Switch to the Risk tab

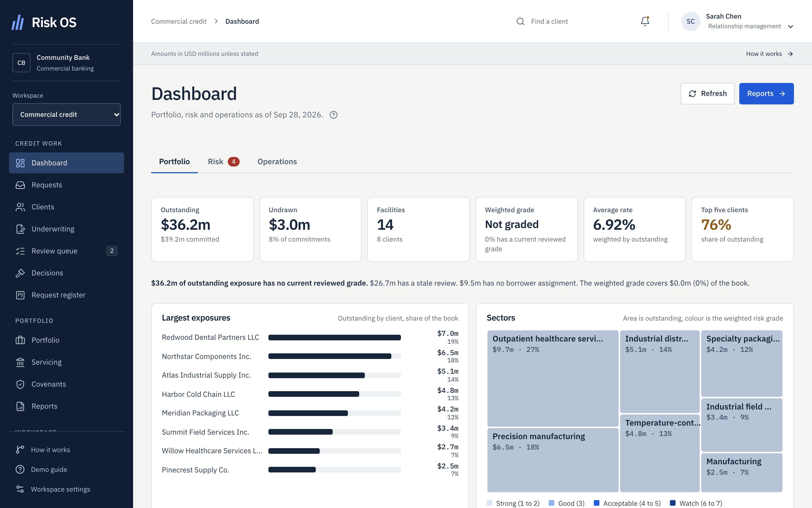(224, 162)
